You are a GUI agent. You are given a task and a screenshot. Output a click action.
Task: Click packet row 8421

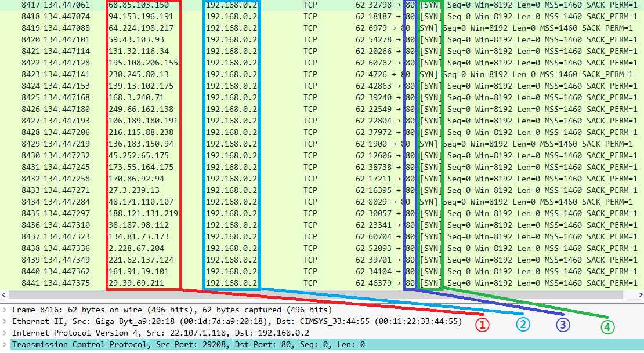(322, 52)
